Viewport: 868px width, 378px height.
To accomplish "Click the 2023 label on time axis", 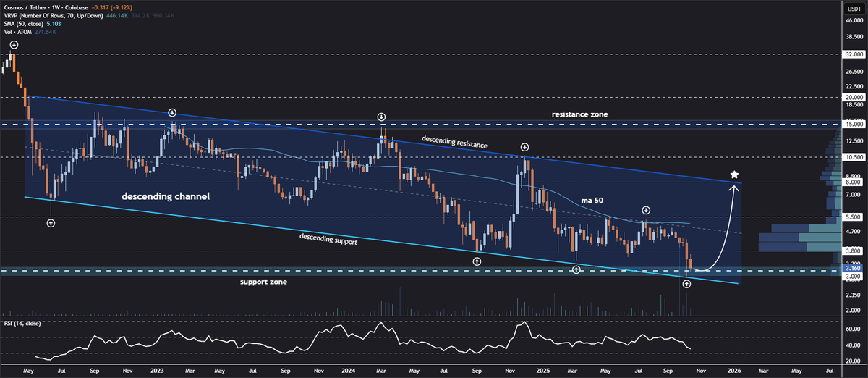I will tap(157, 369).
